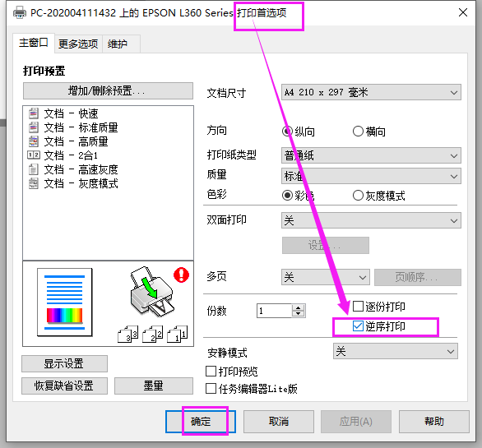Expand the 双面打印 dropdown
This screenshot has width=482, height=448.
pyautogui.click(x=371, y=220)
